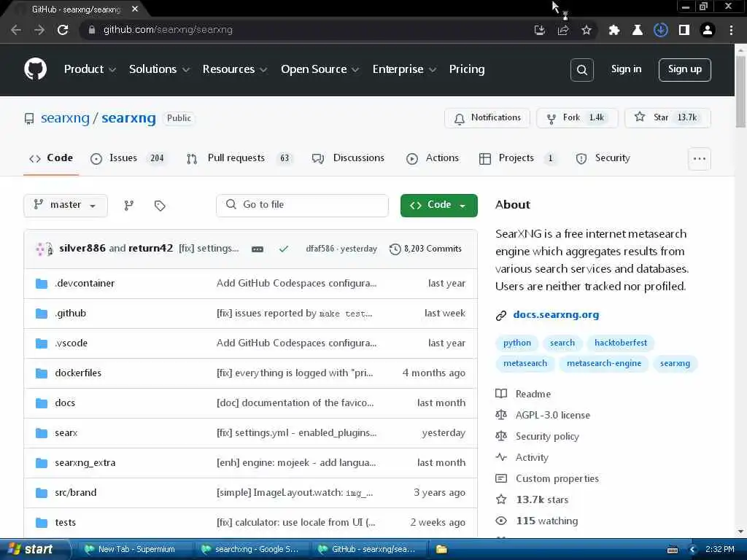
Task: View the 115 watching link
Action: click(x=547, y=521)
